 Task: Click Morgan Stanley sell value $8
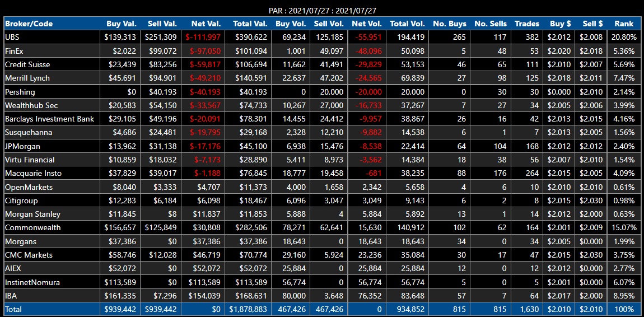click(172, 214)
